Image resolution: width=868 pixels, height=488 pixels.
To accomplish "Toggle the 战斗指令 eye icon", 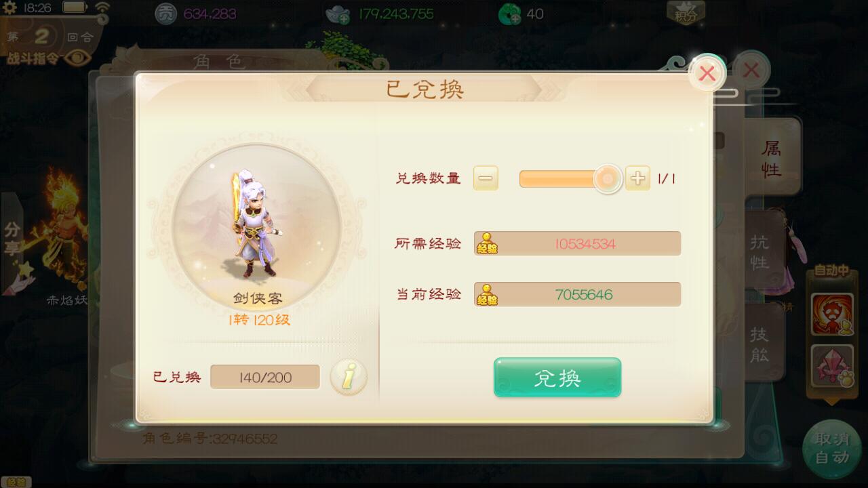I will coord(78,58).
